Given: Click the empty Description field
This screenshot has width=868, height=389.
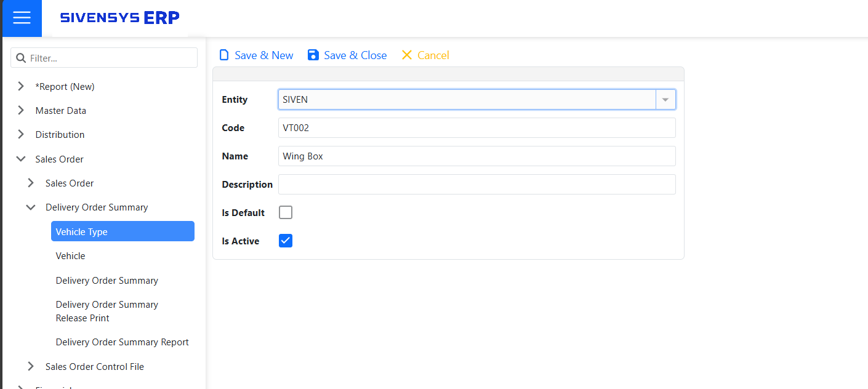Looking at the screenshot, I should (477, 185).
